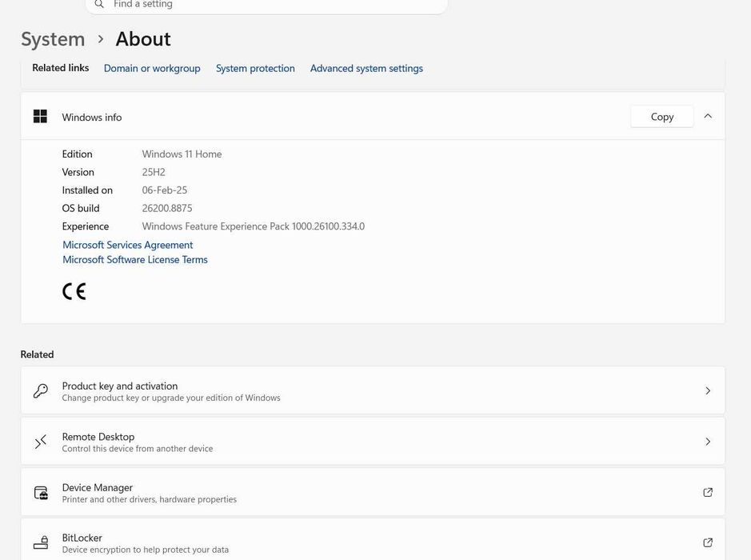
Task: Open Product key and activation chevron
Action: point(708,391)
